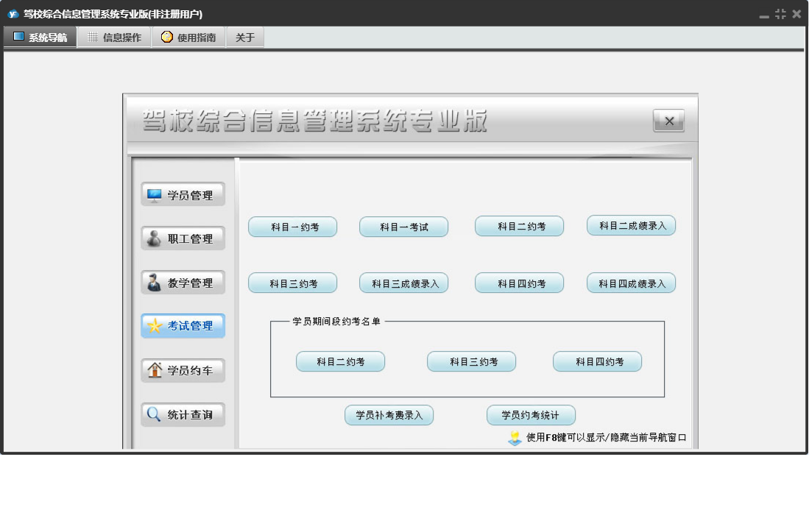Open 科目一考试
Screen dimensions: 809x532
coord(403,227)
